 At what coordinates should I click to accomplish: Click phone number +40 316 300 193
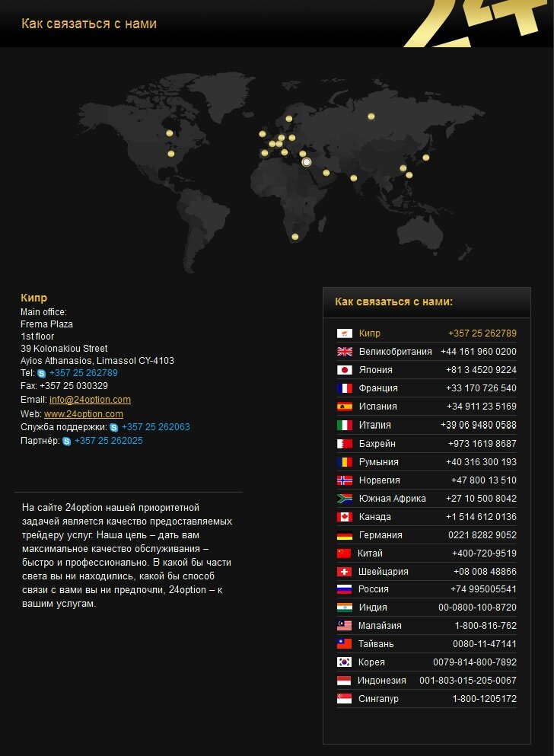(481, 462)
